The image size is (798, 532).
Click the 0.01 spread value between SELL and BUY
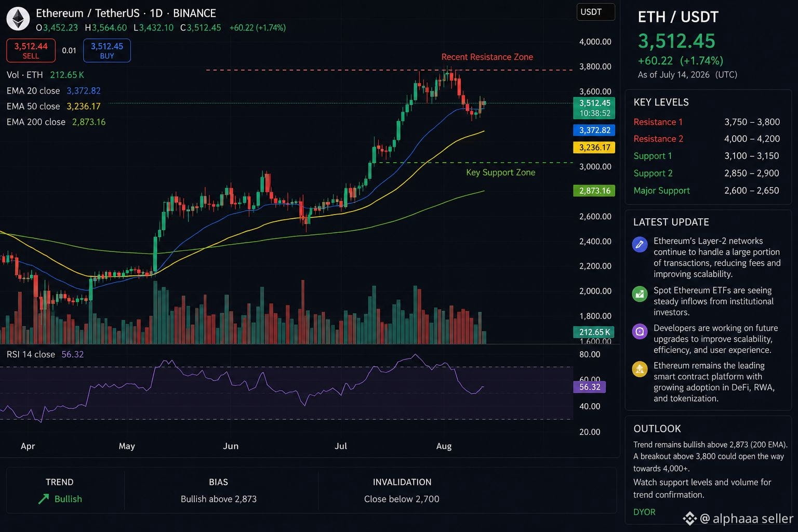pyautogui.click(x=69, y=50)
